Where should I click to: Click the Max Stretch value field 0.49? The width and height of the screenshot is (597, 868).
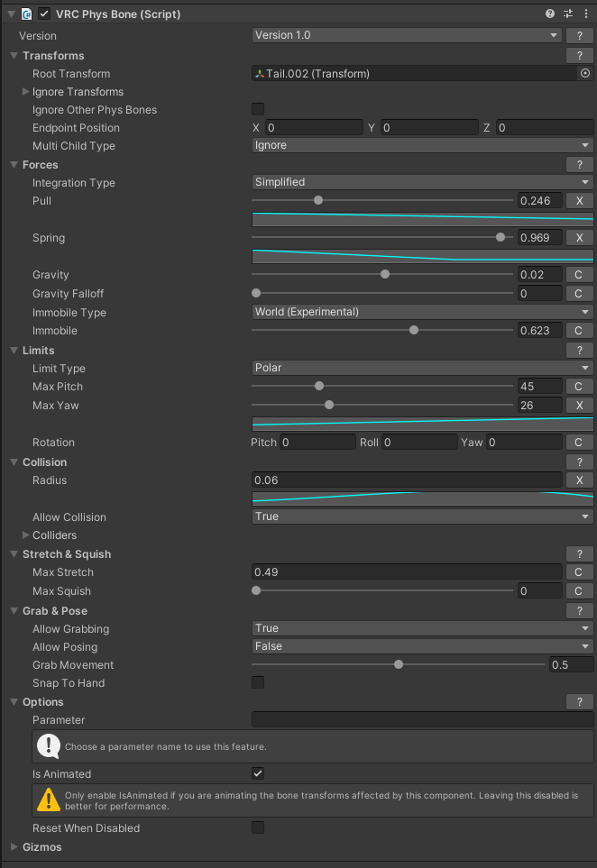click(407, 571)
